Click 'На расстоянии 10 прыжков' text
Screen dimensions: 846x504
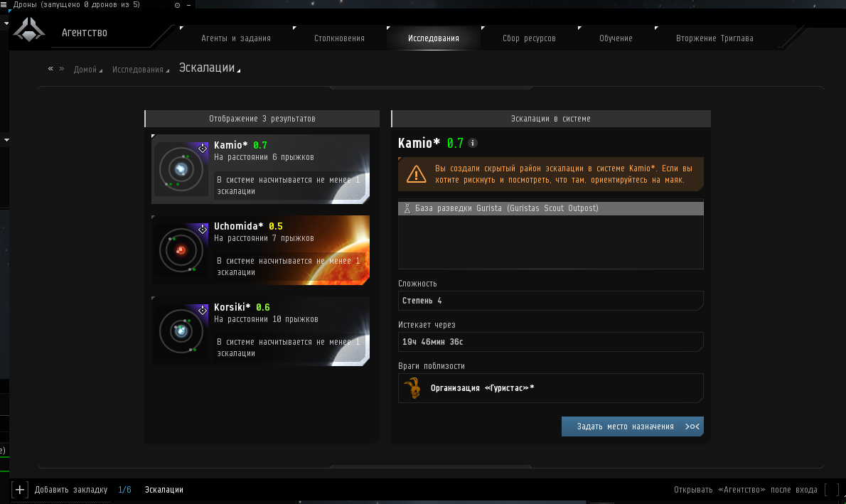266,319
